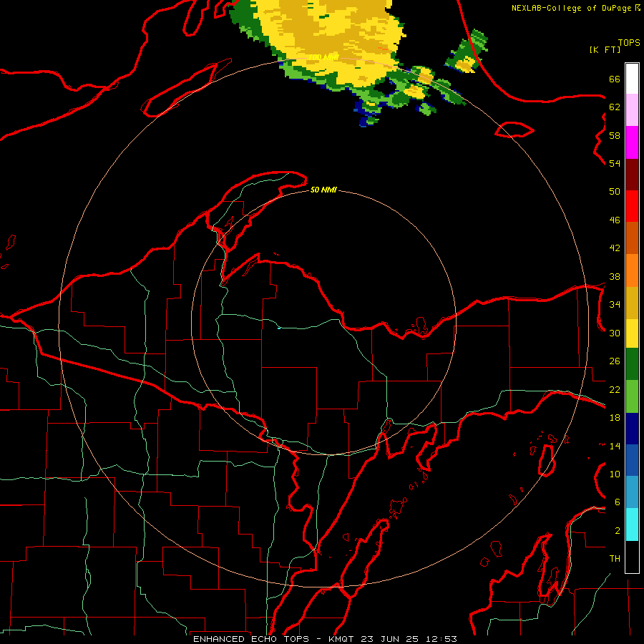644x644 pixels.
Task: Click the medium blue 10-14 kft swatch
Action: pyautogui.click(x=632, y=460)
